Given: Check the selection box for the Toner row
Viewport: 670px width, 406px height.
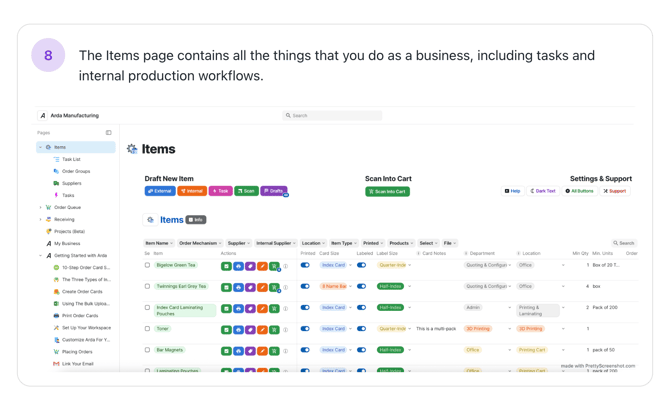Looking at the screenshot, I should point(147,329).
